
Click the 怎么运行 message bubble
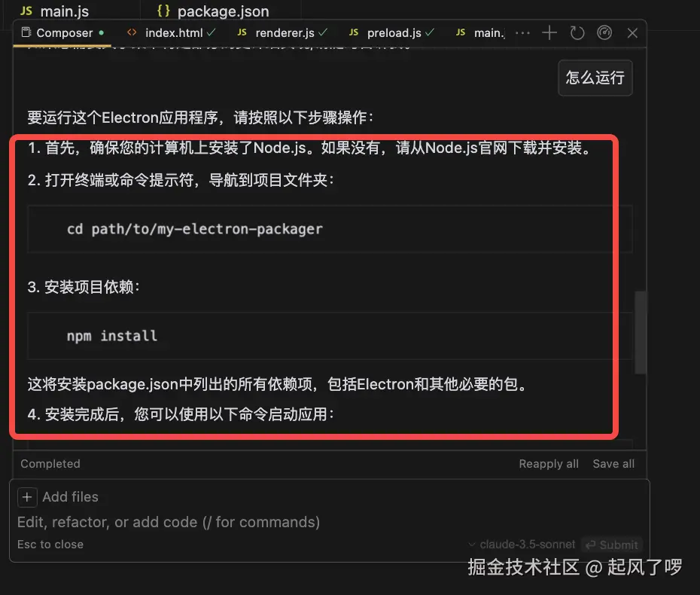pos(595,78)
